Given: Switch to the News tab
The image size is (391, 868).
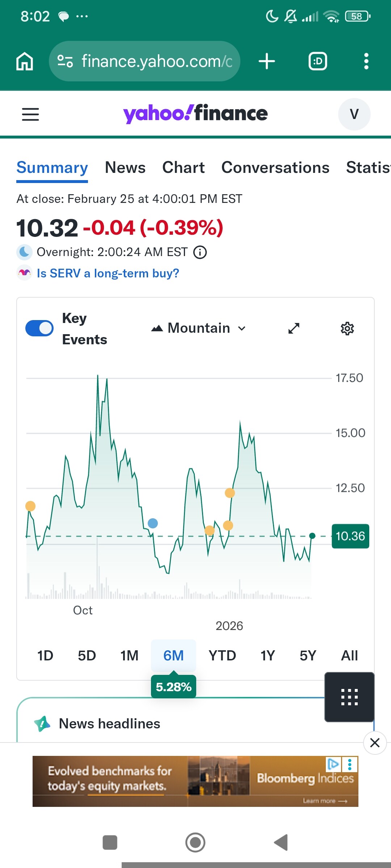Looking at the screenshot, I should click(x=125, y=167).
